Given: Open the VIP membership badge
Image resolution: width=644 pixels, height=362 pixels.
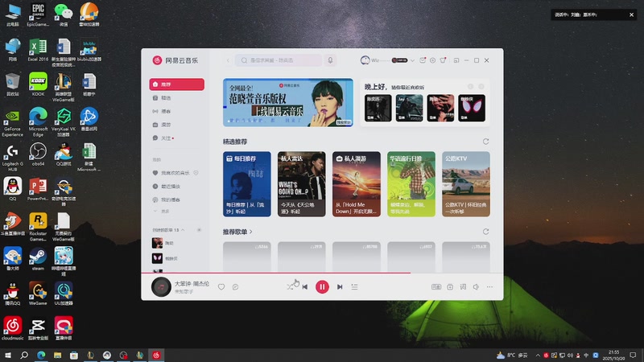Looking at the screenshot, I should tap(399, 60).
